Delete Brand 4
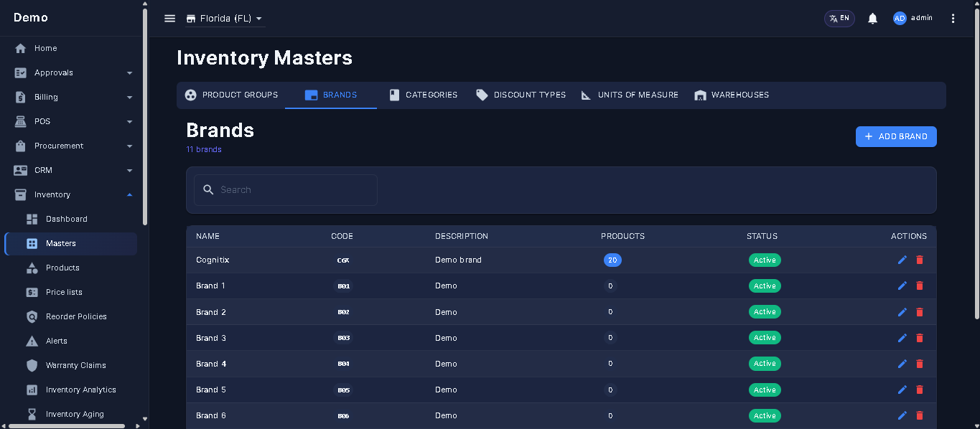The width and height of the screenshot is (980, 429). [920, 364]
